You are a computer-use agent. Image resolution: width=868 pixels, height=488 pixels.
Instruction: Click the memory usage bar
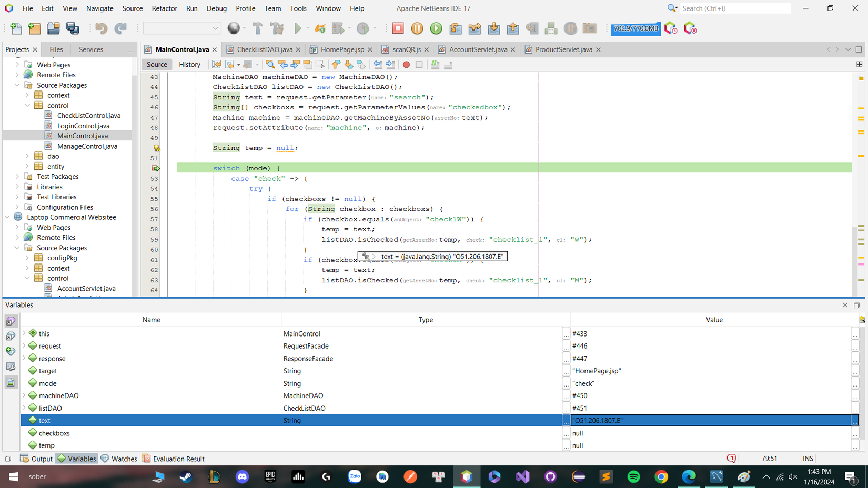635,28
